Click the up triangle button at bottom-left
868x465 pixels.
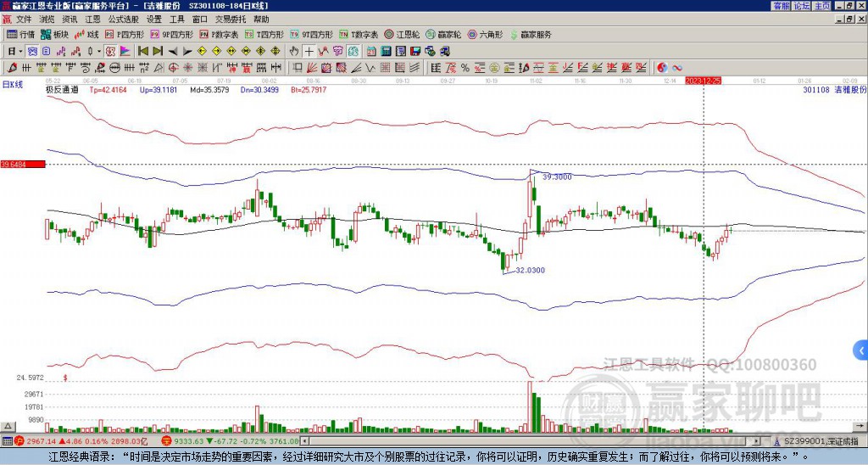[x=7, y=426]
